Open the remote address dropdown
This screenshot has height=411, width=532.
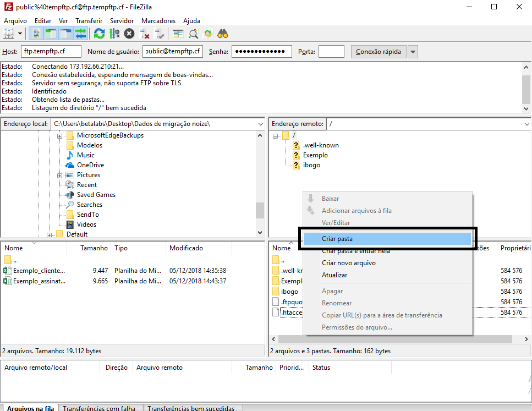pyautogui.click(x=526, y=124)
